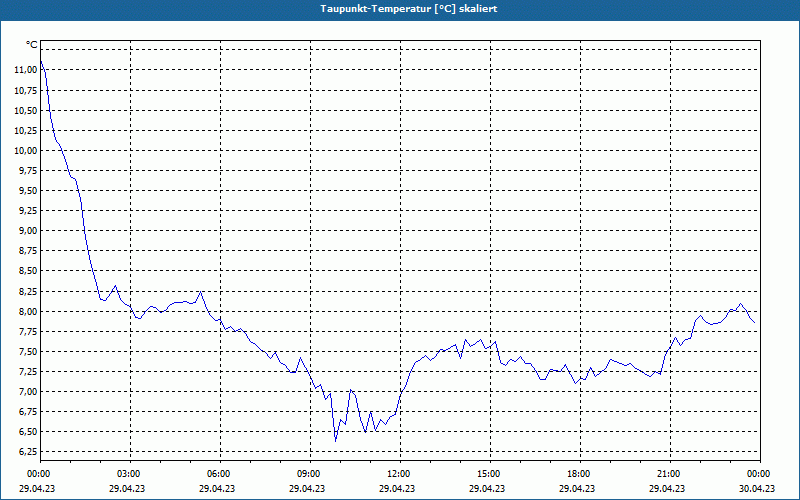Select the 09:00 time label
This screenshot has height=500, width=800.
[310, 474]
